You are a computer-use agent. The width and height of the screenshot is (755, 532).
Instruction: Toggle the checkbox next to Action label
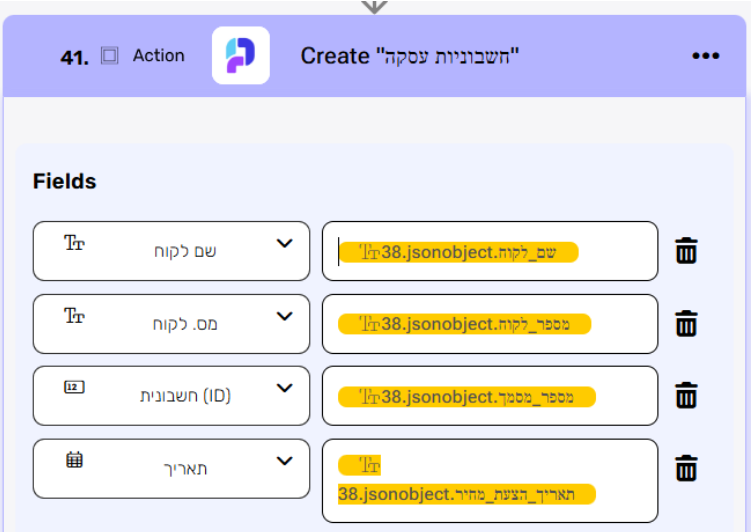tap(110, 56)
